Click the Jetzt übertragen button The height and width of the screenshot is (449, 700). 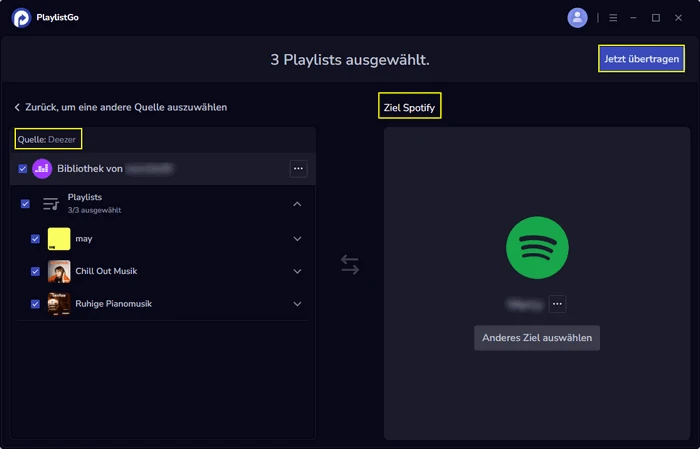642,58
